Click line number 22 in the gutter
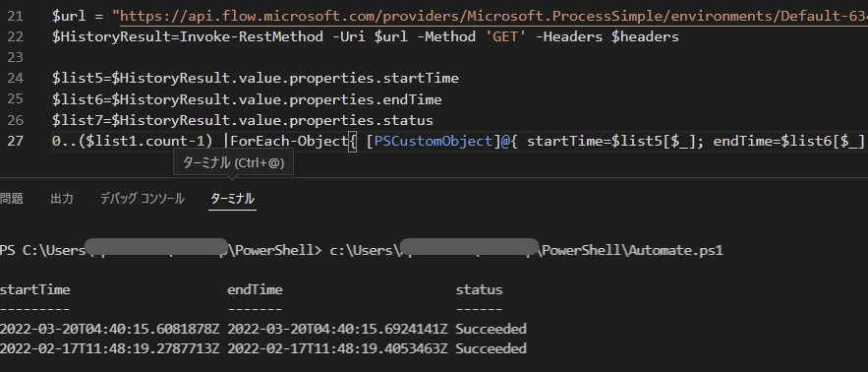Viewport: 868px width, 372px height. (x=16, y=37)
